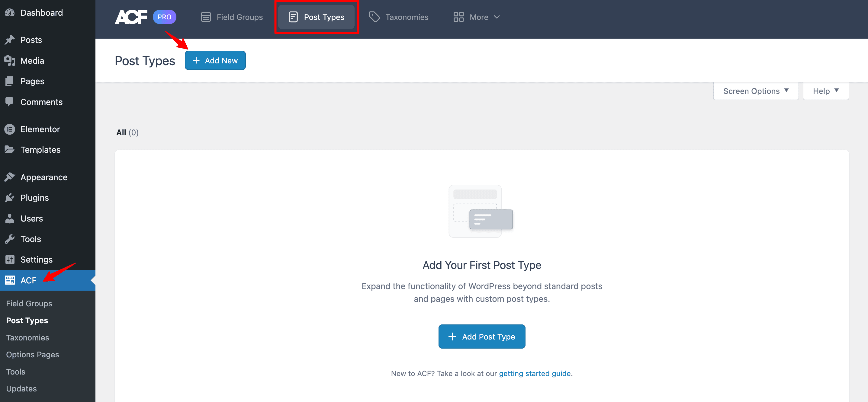868x402 pixels.
Task: Click the Add Post Type button
Action: coord(481,336)
